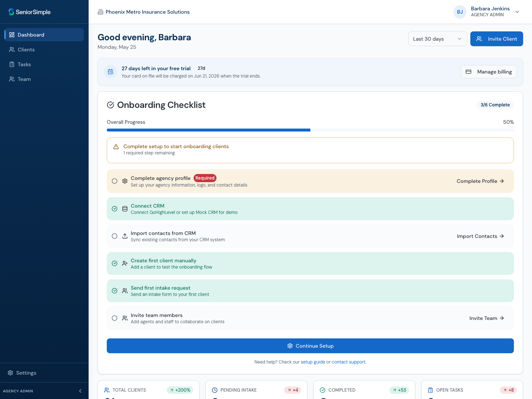This screenshot has width=532, height=399.
Task: Click the +8 trend badge
Action: (508, 390)
